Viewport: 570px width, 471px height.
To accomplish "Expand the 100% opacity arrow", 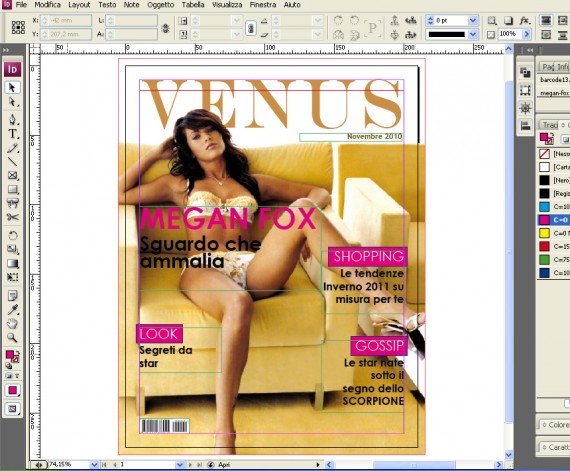I will [x=526, y=34].
